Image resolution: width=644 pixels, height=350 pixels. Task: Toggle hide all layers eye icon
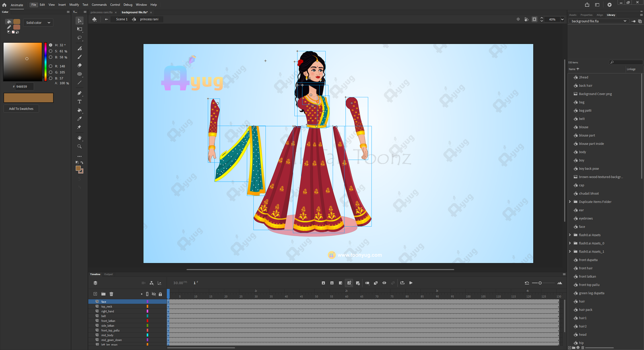click(154, 294)
